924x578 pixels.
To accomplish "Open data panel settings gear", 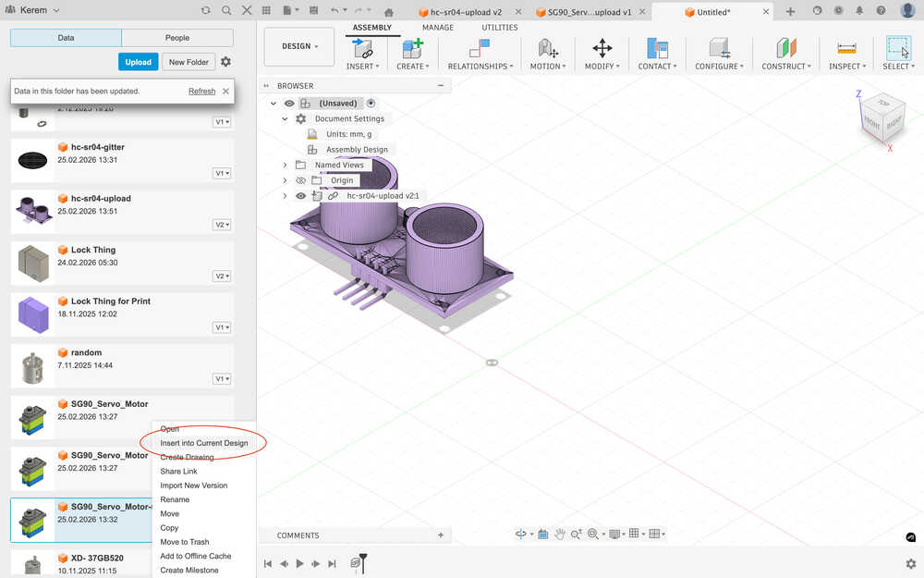I will click(225, 61).
